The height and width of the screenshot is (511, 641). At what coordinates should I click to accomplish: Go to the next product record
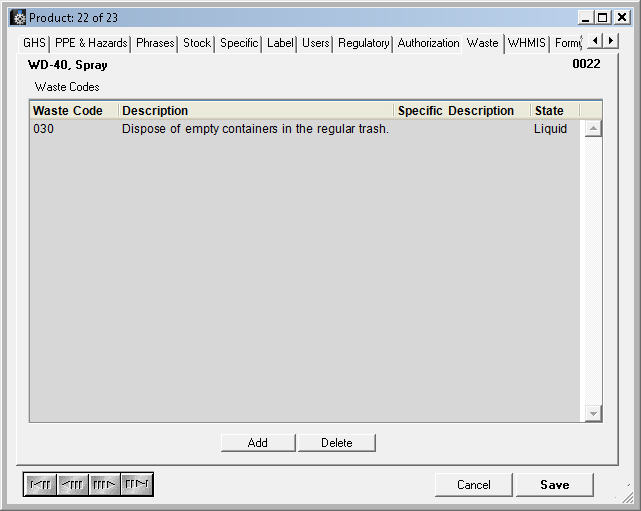coord(104,485)
